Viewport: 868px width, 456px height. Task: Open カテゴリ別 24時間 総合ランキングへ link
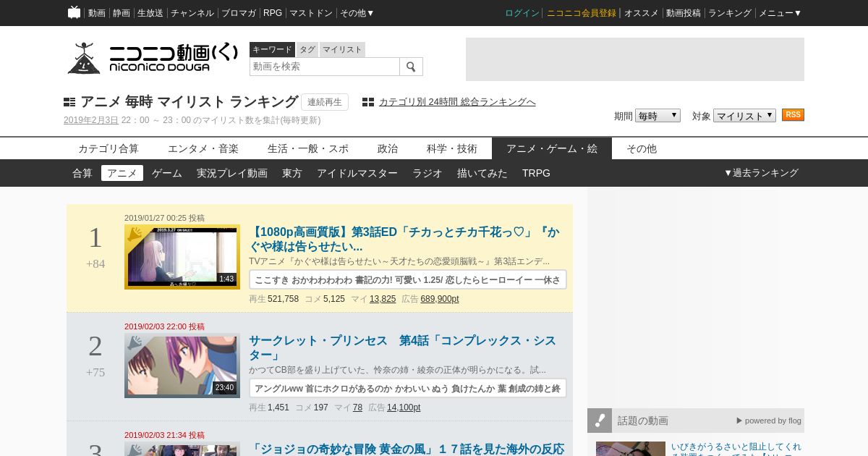(457, 102)
